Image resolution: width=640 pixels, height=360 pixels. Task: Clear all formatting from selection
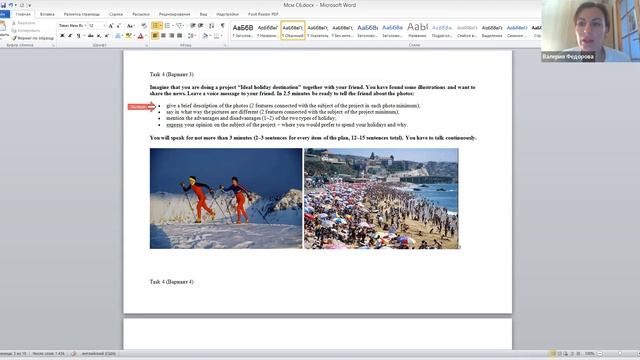[x=144, y=26]
